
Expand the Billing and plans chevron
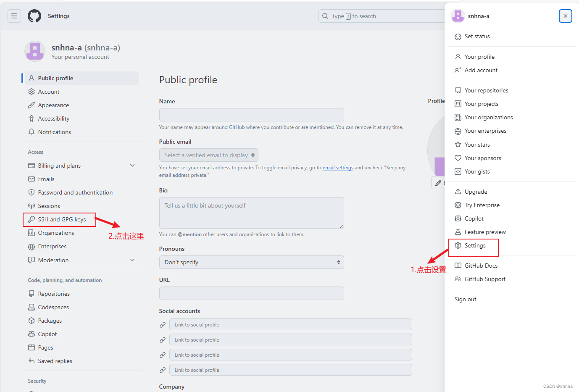coord(132,166)
